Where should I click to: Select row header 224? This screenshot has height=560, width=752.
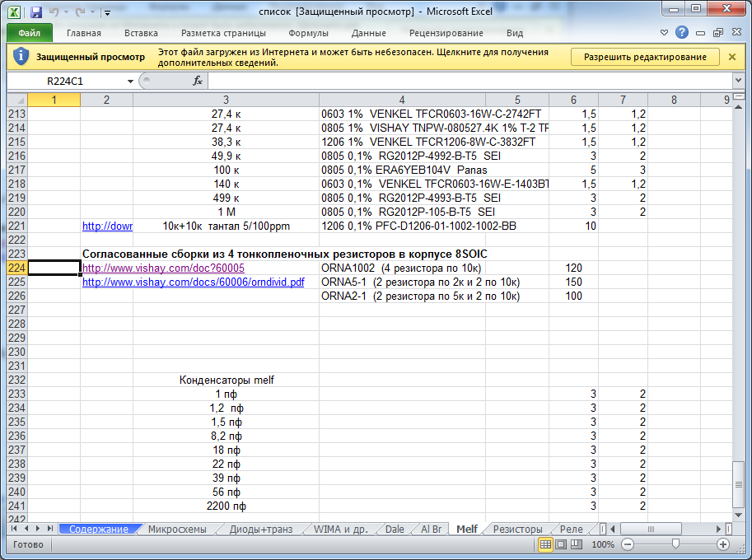click(16, 268)
